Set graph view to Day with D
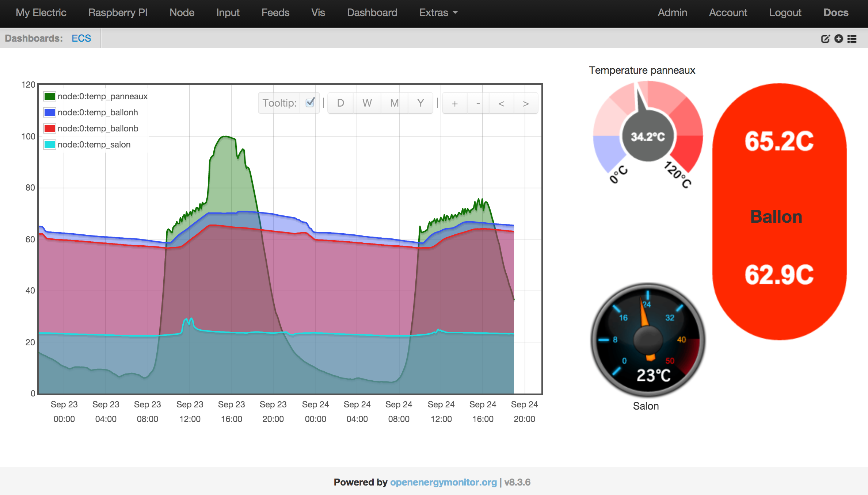This screenshot has height=495, width=868. click(340, 103)
